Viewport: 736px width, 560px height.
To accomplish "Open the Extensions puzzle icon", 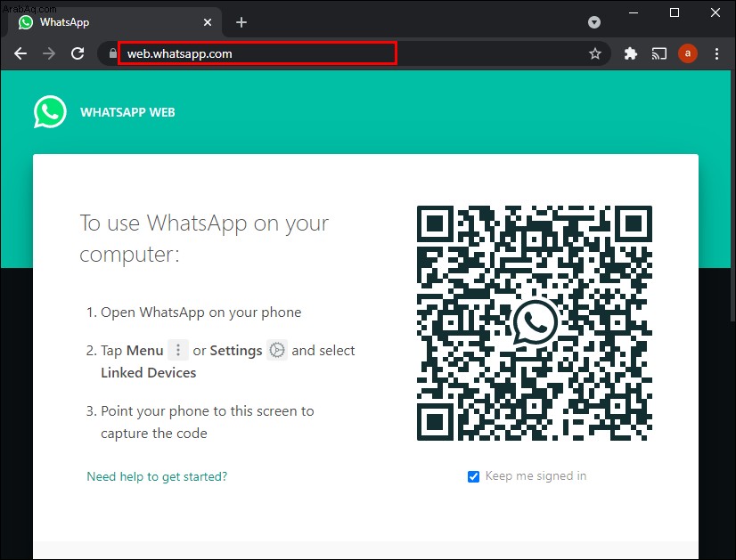I will click(x=630, y=53).
